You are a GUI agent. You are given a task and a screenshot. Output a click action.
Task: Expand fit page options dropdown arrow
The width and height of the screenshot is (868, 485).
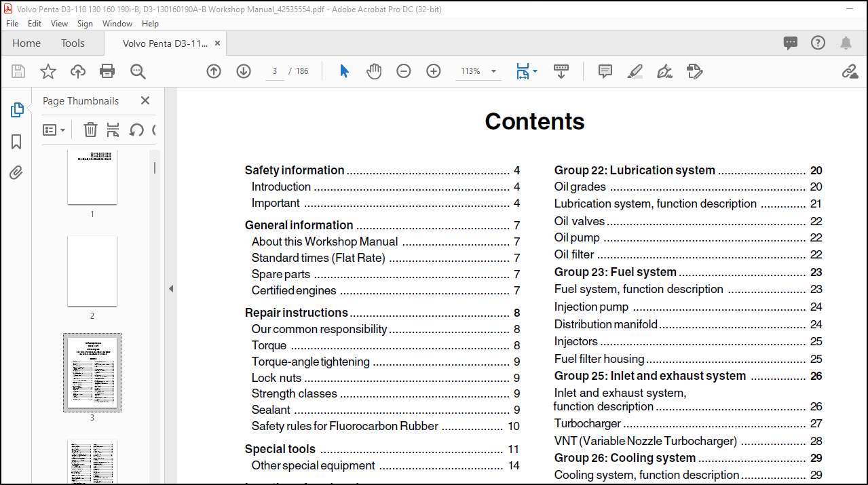[535, 71]
